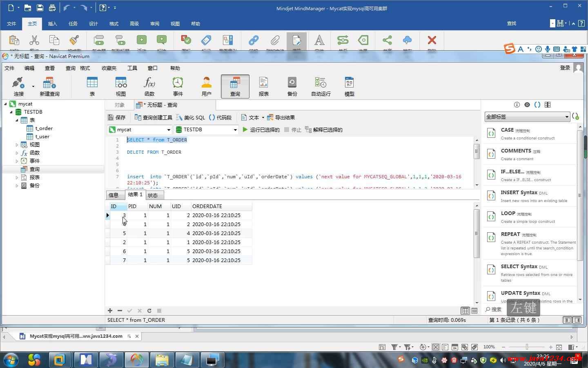
Task: Open the Navicat File (文件) menu
Action: click(9, 68)
